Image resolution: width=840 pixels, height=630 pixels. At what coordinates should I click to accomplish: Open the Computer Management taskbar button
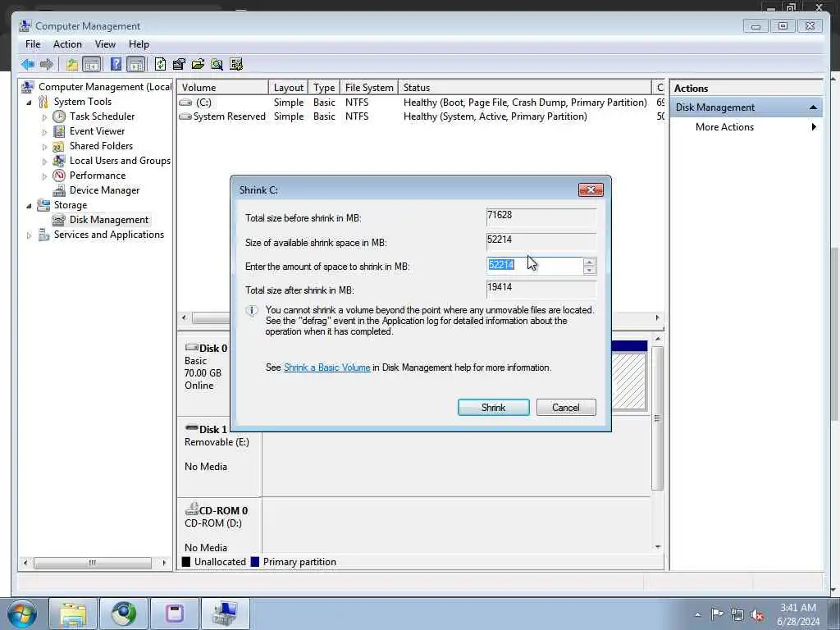225,614
